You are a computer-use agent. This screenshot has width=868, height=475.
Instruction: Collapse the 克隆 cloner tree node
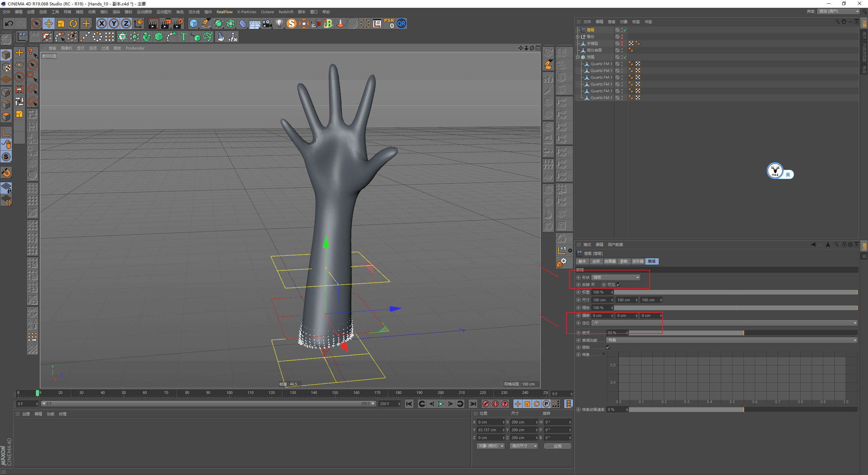[578, 57]
